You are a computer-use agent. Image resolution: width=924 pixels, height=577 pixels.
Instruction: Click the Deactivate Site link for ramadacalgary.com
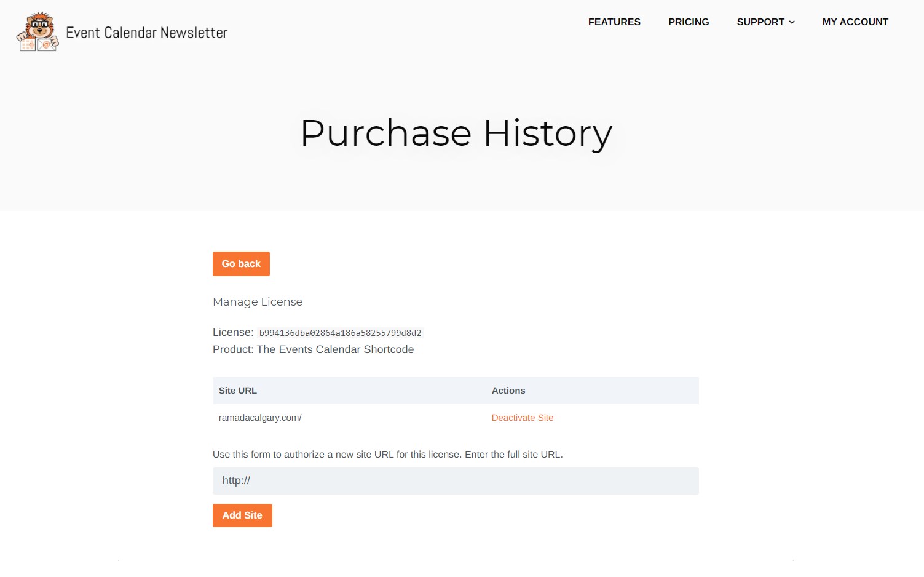coord(523,418)
